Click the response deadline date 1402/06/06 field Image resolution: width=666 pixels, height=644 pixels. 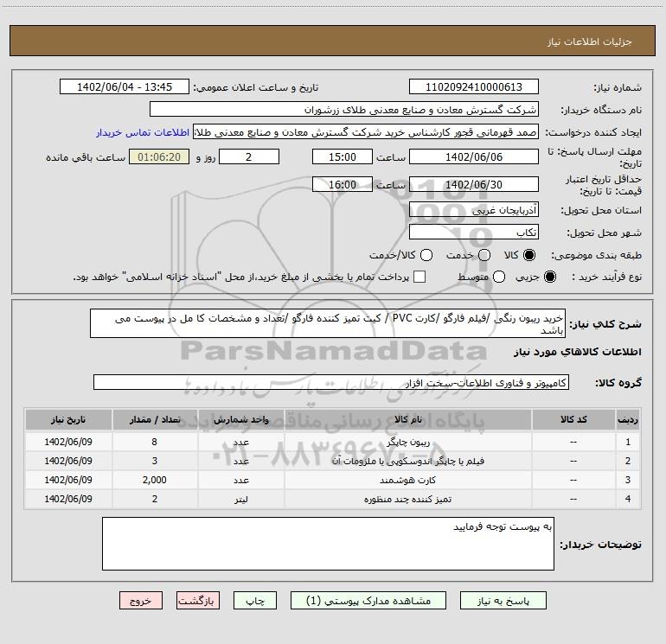point(474,156)
